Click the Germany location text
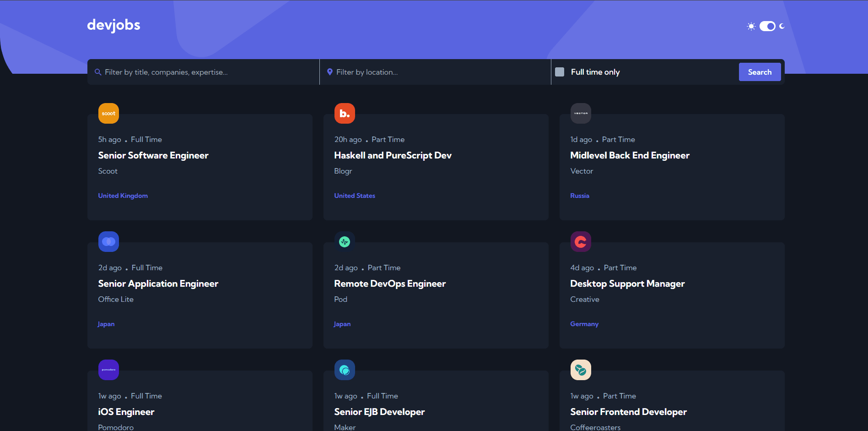This screenshot has width=868, height=431. (584, 324)
